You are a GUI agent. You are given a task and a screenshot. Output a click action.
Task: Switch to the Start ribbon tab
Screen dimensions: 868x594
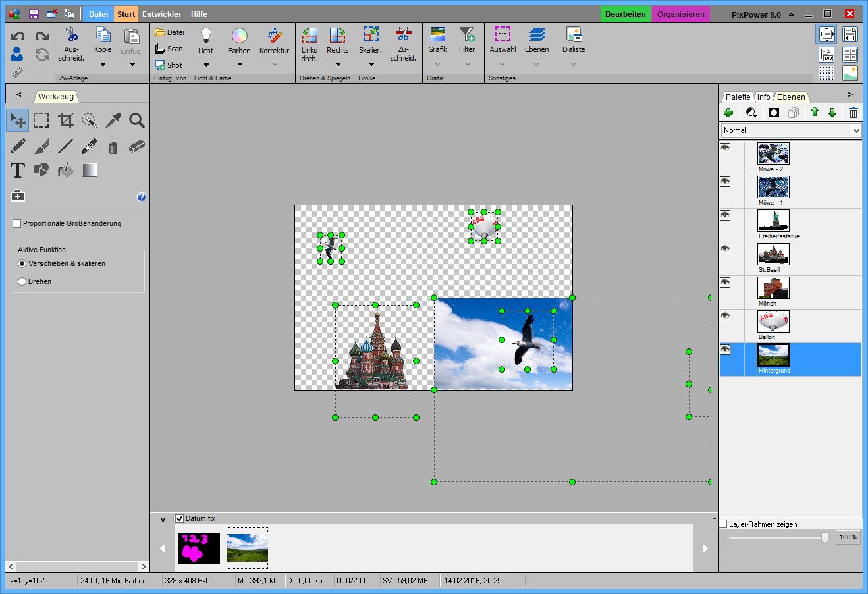[126, 14]
